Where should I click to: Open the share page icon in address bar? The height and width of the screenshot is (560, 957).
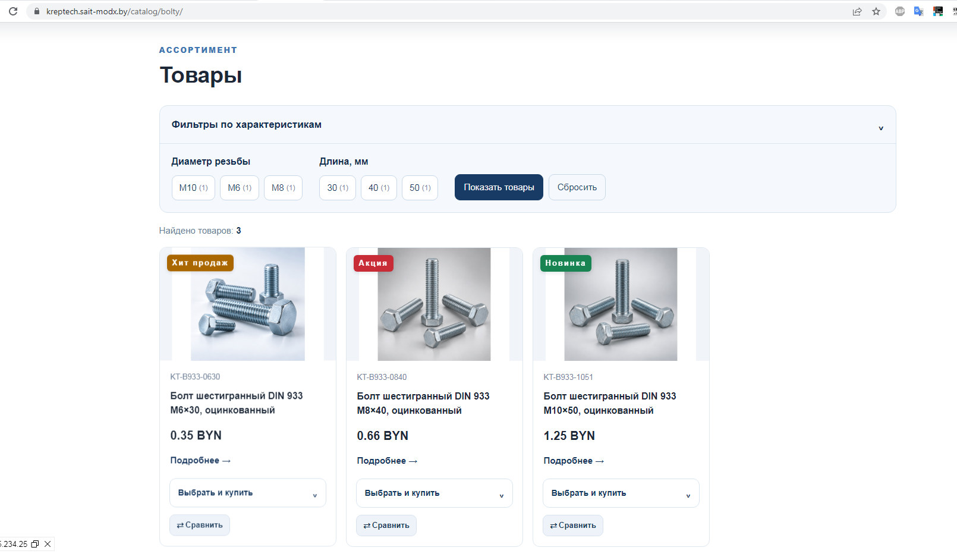pyautogui.click(x=857, y=11)
